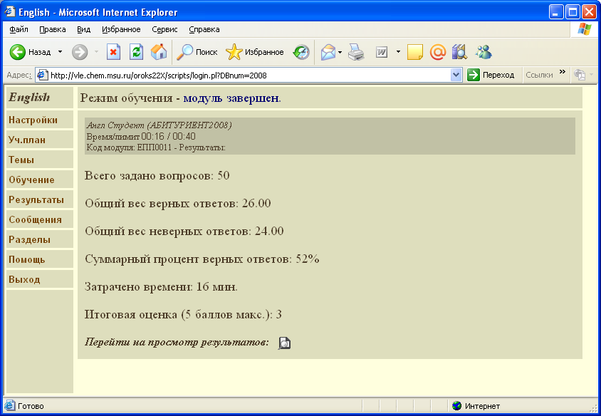Open the Messenger people icon
The height and width of the screenshot is (416, 601).
(484, 52)
